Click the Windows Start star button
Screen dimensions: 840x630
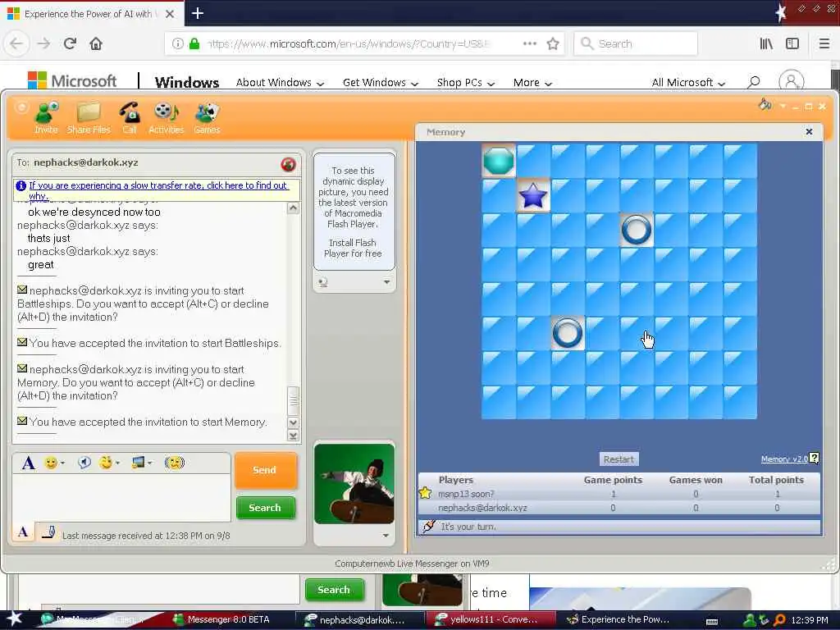pos(14,619)
